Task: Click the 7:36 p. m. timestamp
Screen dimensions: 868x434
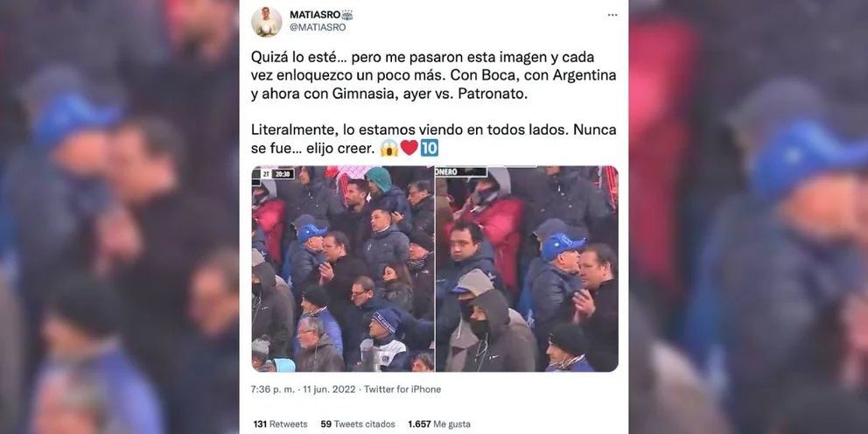Action: [273, 389]
